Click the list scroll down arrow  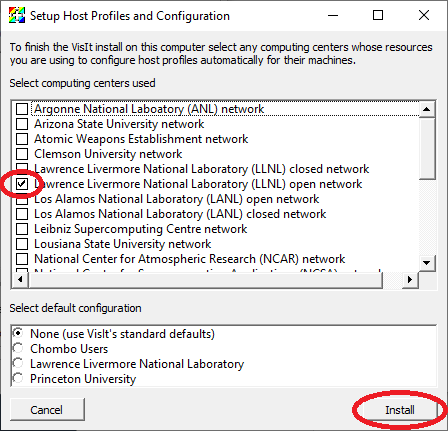tap(427, 263)
